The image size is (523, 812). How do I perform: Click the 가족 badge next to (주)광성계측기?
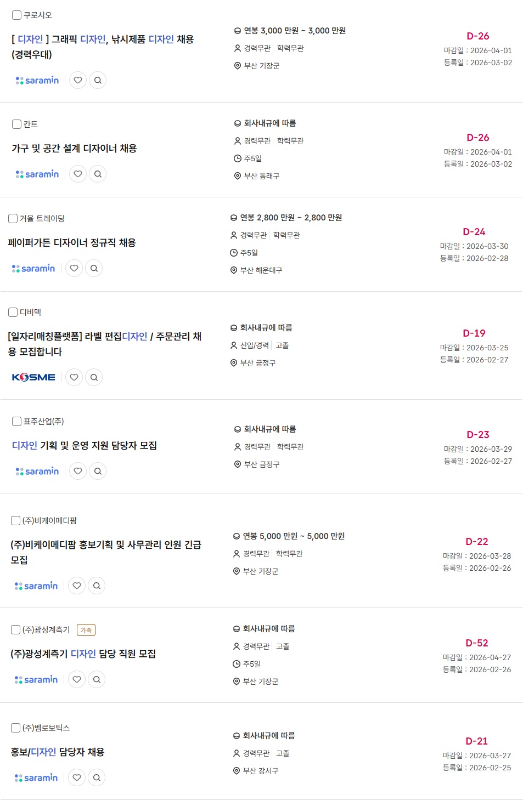(x=86, y=630)
